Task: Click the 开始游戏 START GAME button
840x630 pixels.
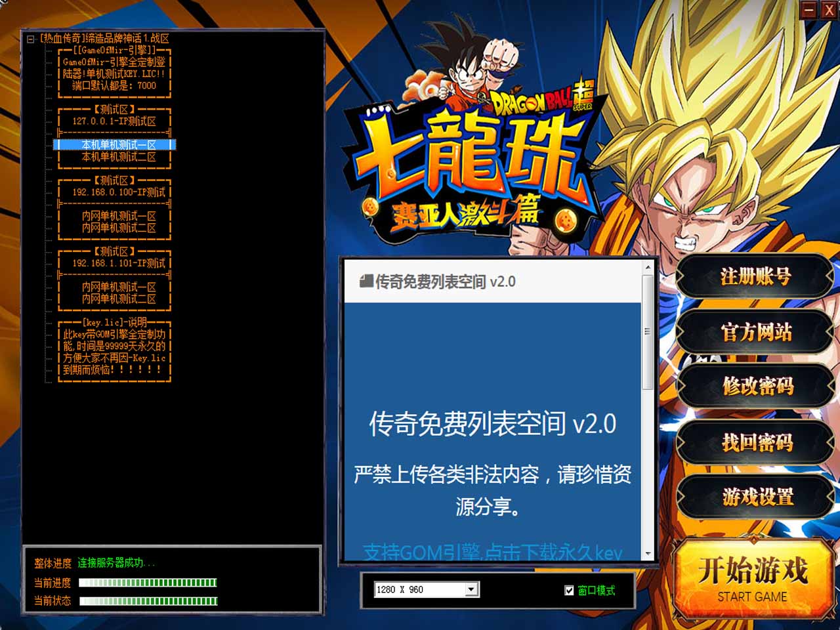Action: click(753, 578)
